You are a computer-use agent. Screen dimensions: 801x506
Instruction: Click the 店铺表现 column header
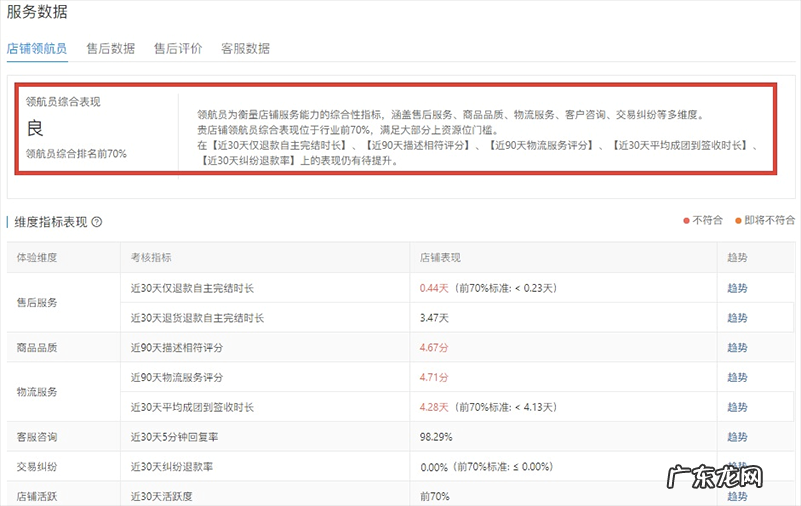pos(441,258)
